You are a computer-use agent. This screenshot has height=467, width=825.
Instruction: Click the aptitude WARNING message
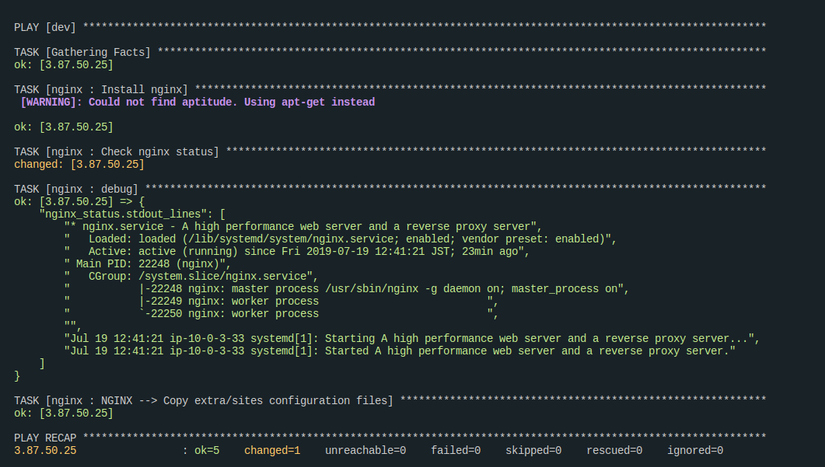[x=197, y=102]
